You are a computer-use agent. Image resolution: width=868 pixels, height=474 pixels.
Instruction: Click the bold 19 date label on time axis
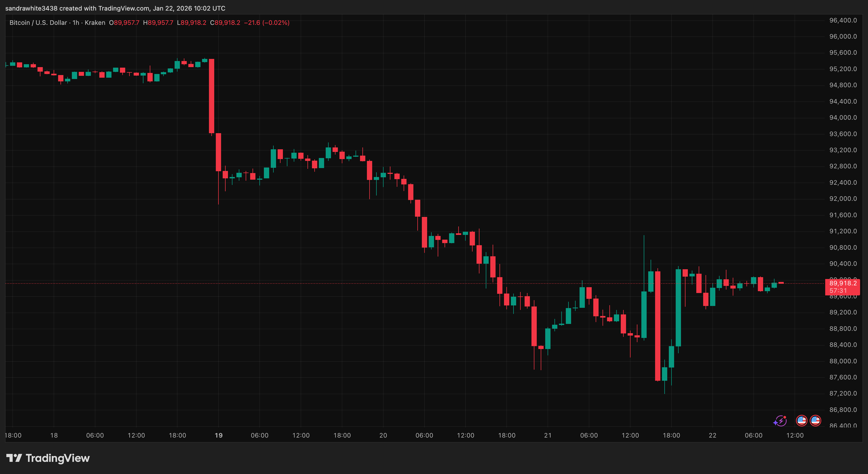[218, 435]
